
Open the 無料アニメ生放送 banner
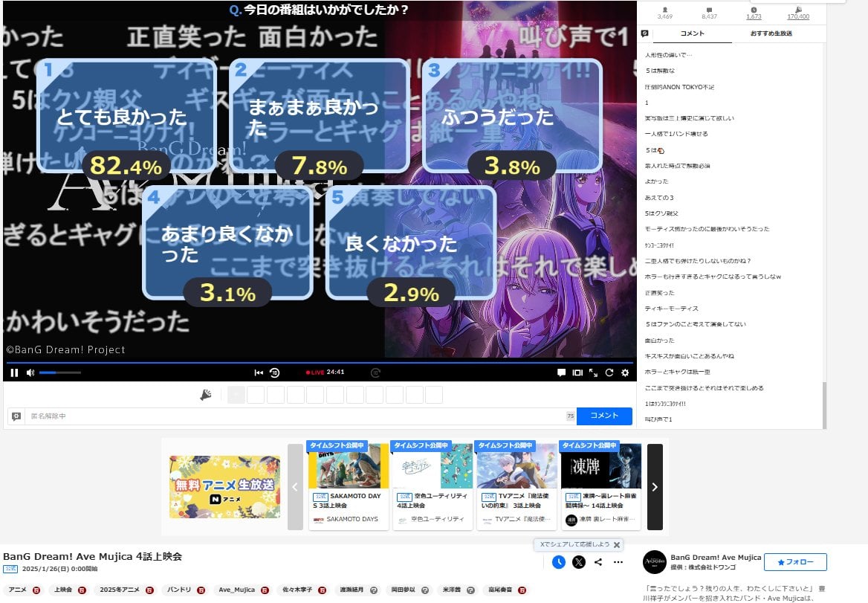[224, 487]
